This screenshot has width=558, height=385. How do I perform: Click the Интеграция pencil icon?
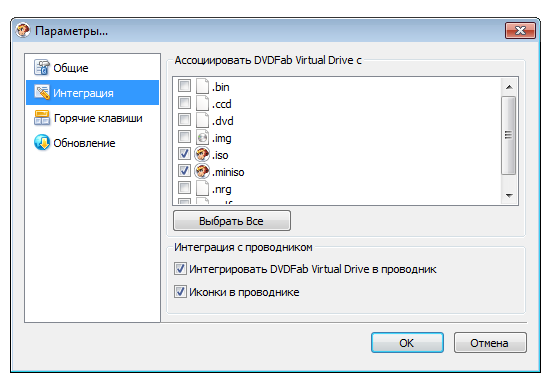[x=42, y=92]
